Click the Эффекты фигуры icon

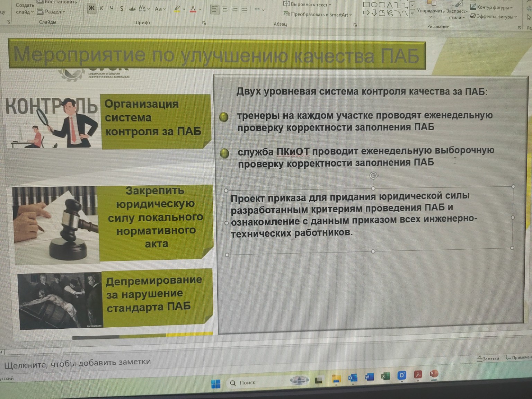click(473, 16)
